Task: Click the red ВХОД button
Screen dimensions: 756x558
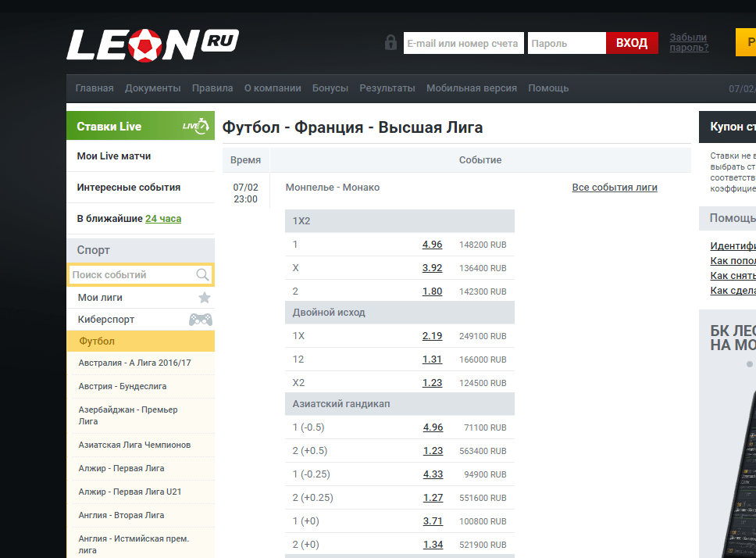Action: [x=632, y=43]
